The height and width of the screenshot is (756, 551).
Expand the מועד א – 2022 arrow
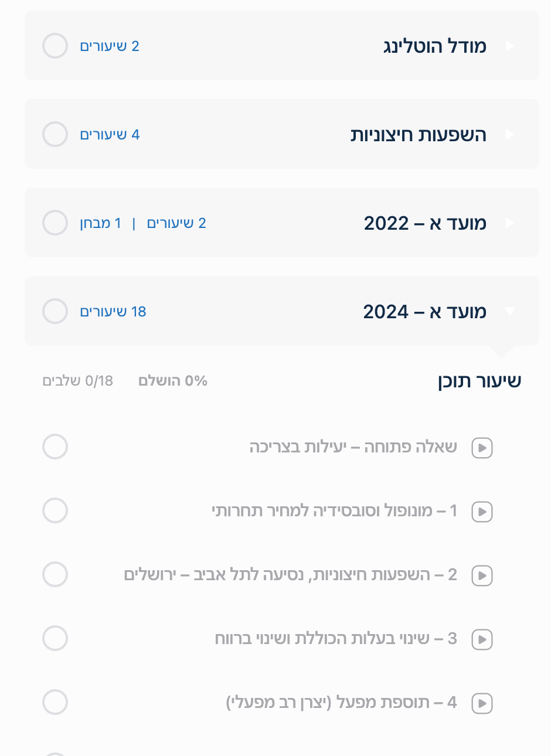pyautogui.click(x=509, y=223)
